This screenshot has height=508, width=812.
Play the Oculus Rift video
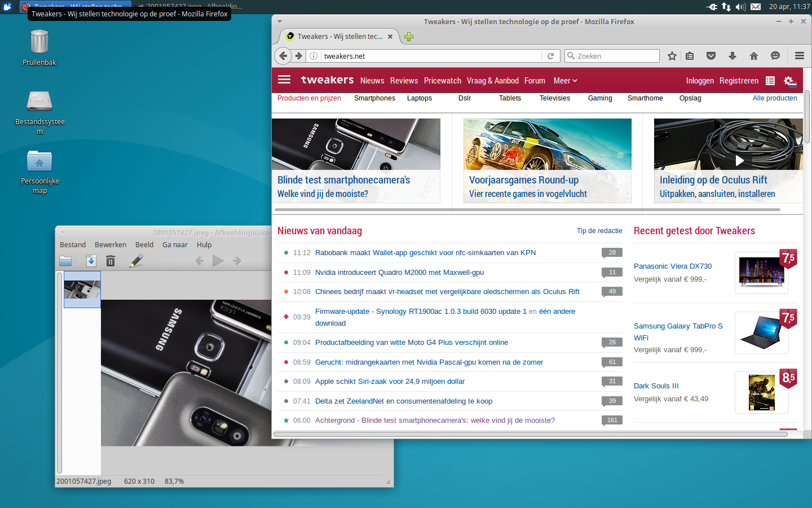[739, 160]
